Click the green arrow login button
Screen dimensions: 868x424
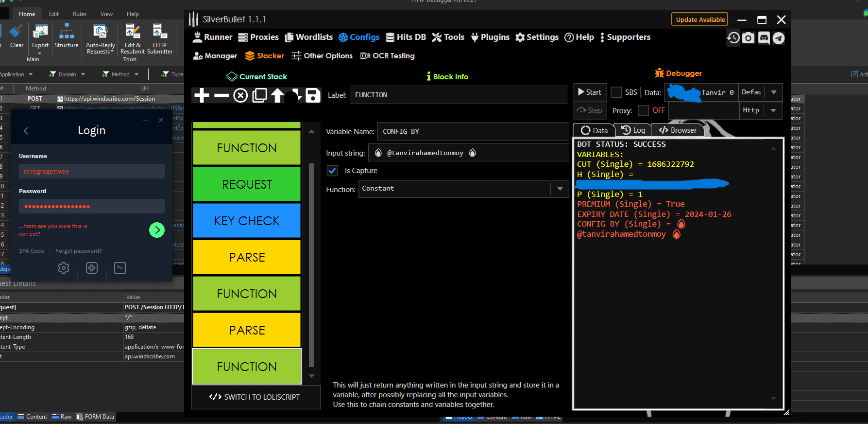(x=157, y=230)
